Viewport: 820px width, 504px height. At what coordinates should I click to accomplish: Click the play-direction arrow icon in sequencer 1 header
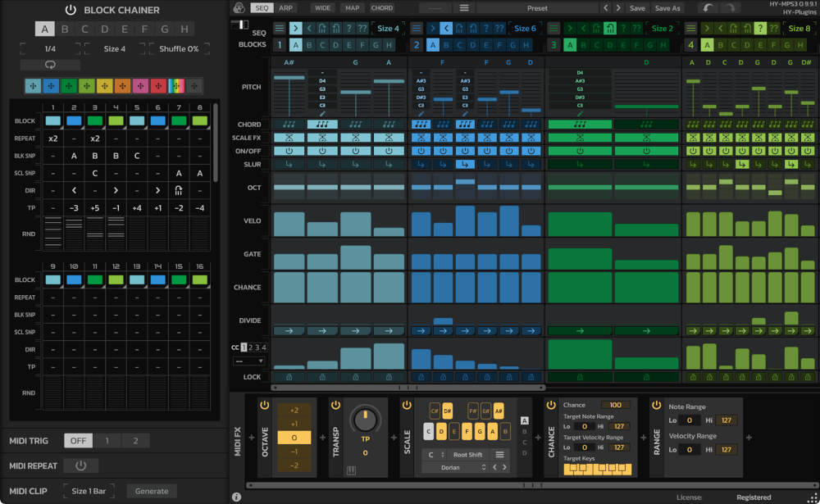pos(294,27)
